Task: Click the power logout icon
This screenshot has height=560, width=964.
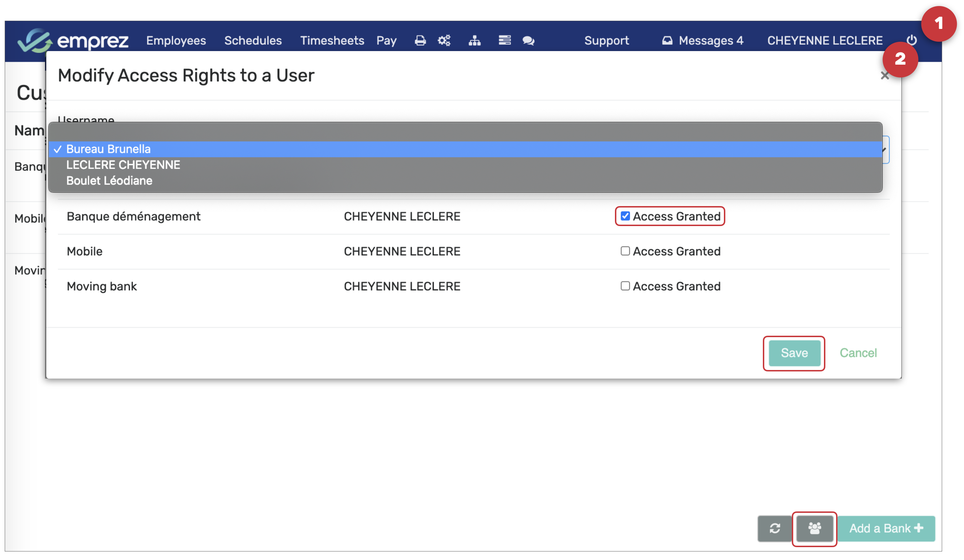Action: click(x=911, y=40)
